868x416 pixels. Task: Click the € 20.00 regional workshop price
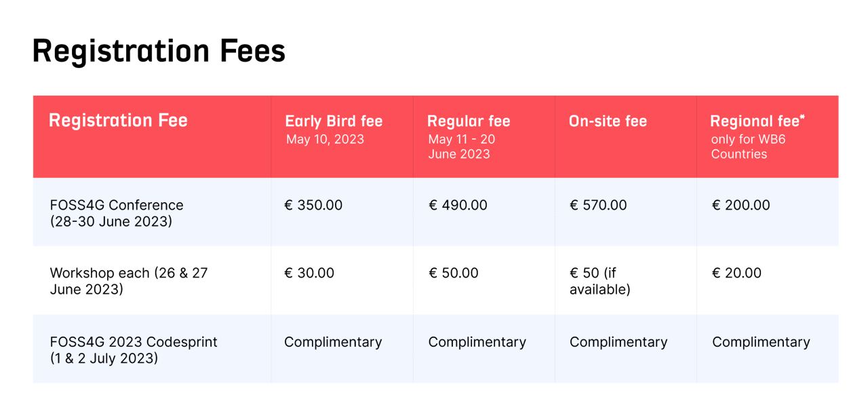736,273
